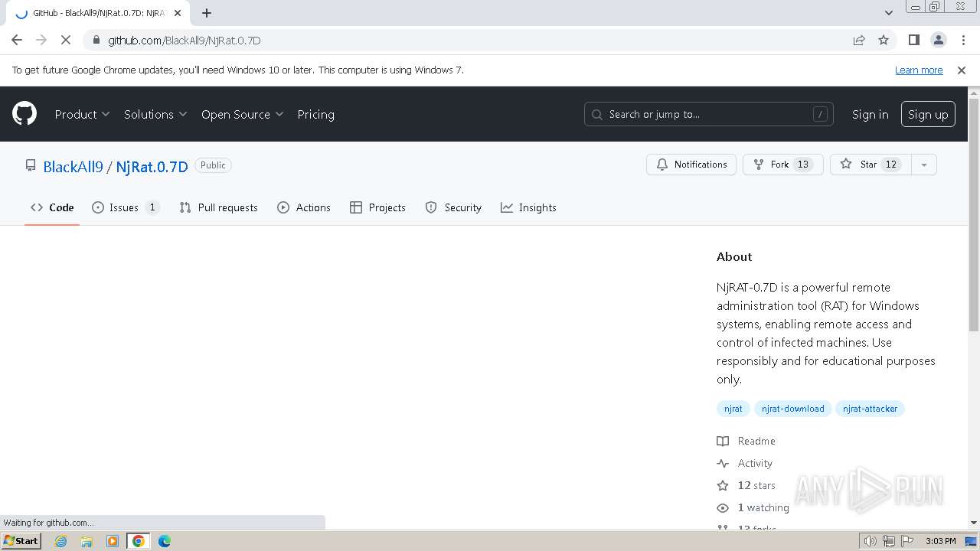The image size is (980, 551).
Task: View the 1 watching list
Action: [753, 507]
